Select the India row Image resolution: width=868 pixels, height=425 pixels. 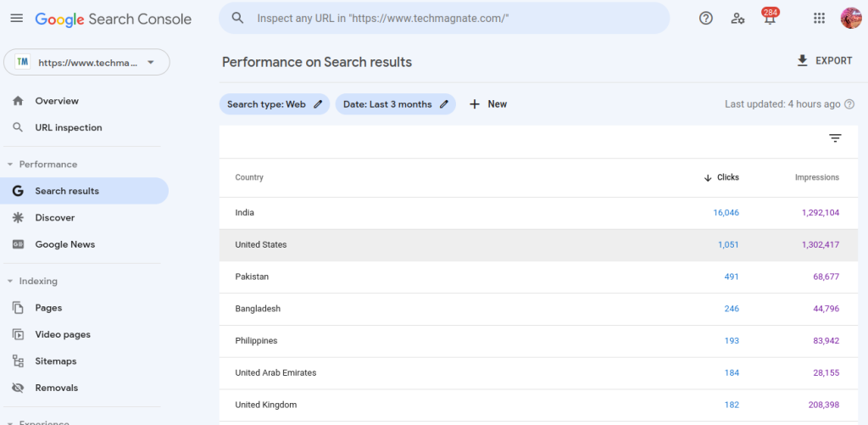point(538,213)
